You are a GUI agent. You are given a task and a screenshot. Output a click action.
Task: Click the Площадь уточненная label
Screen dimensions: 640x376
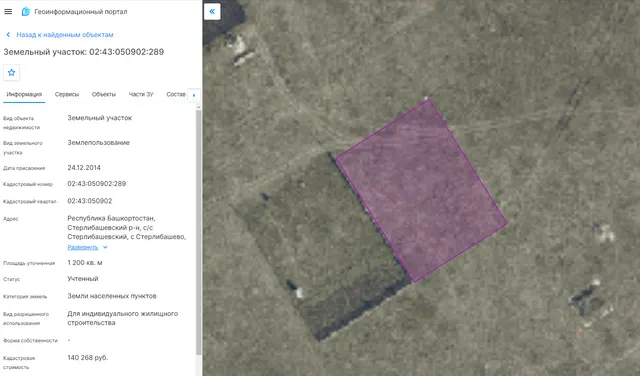point(29,263)
